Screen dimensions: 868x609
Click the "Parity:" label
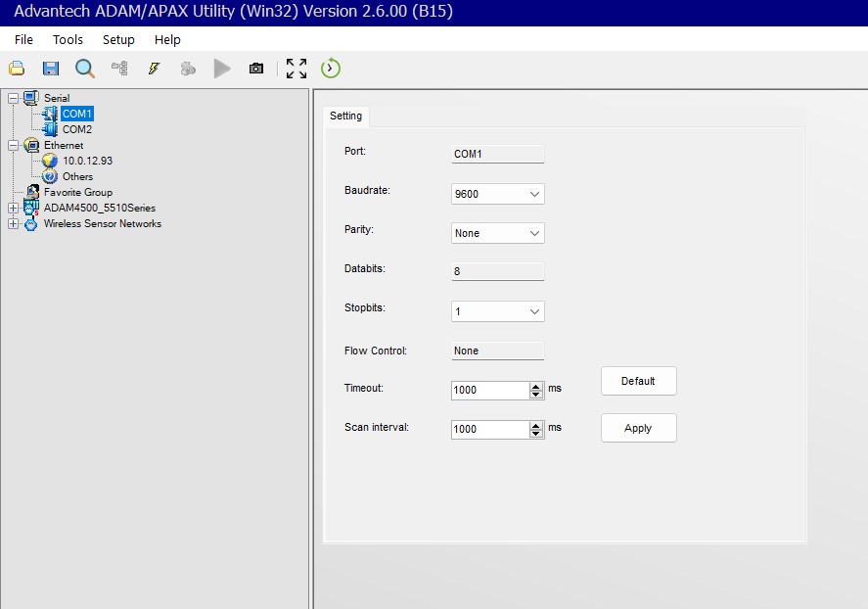[x=359, y=229]
